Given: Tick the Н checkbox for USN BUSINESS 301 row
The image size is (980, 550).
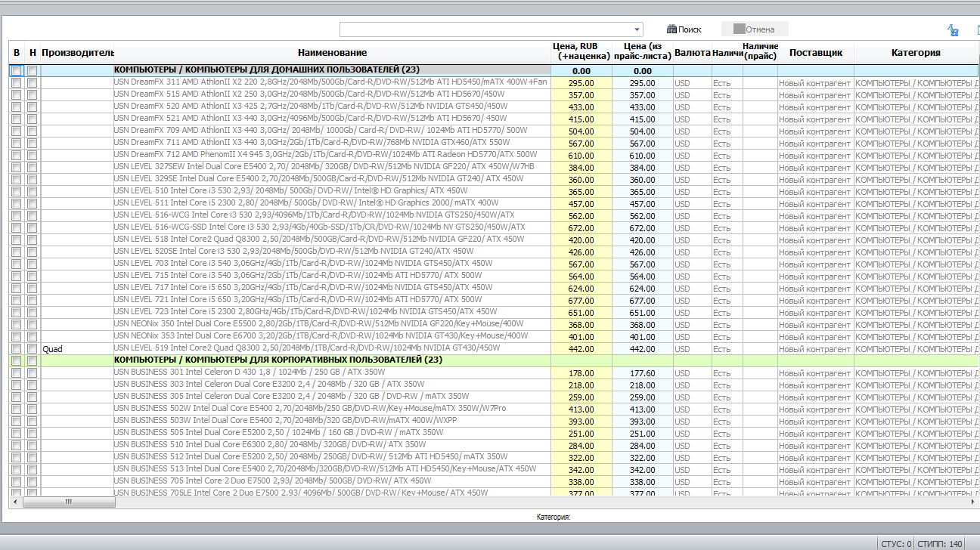Looking at the screenshot, I should [32, 373].
